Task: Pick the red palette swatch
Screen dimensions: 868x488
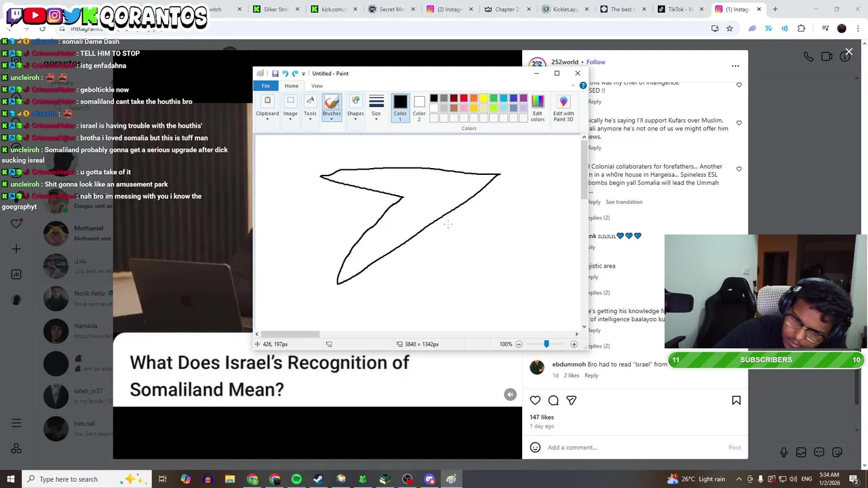Action: point(464,99)
